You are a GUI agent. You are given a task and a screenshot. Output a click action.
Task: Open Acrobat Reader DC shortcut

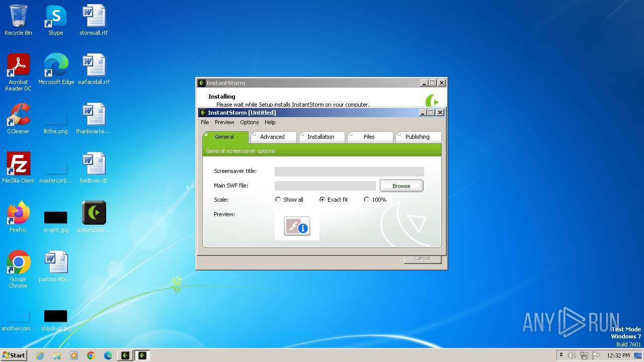(18, 72)
